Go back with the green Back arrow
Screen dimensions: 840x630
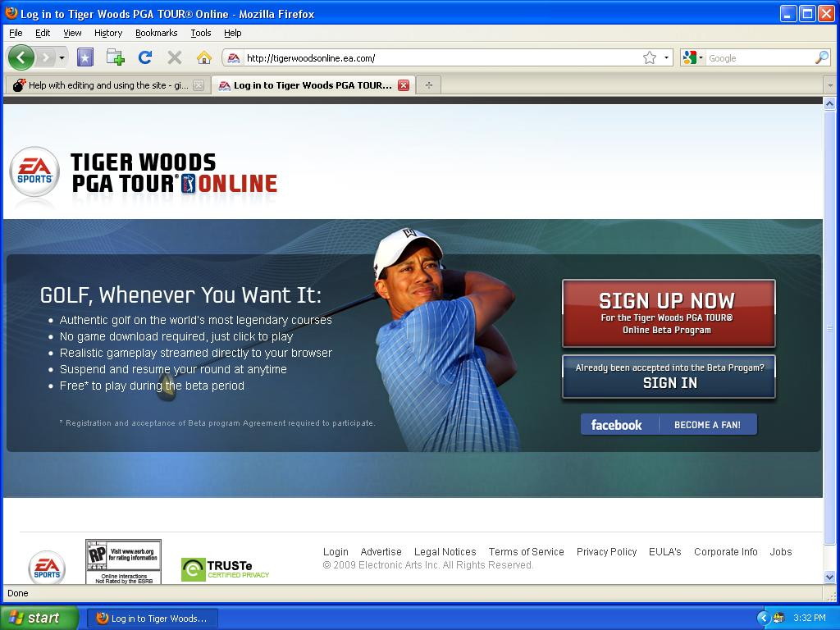point(21,57)
